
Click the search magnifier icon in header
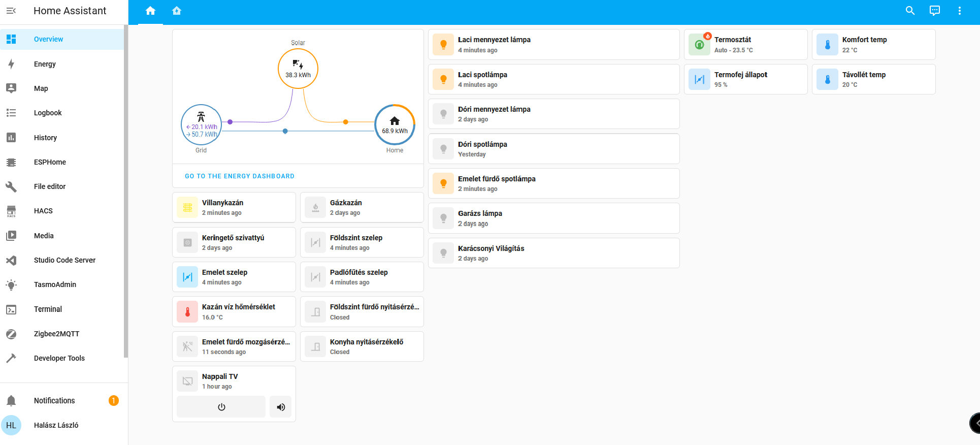pyautogui.click(x=910, y=11)
